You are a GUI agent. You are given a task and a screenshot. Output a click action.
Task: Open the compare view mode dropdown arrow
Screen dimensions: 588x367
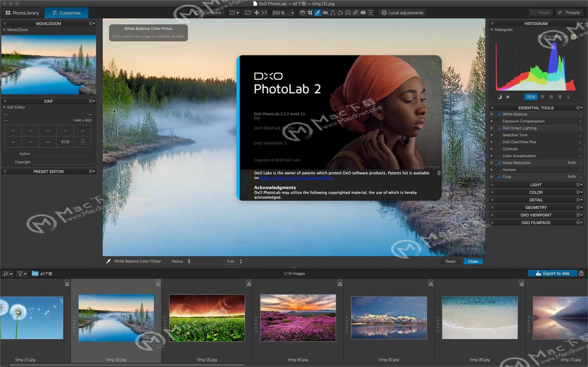tap(237, 13)
